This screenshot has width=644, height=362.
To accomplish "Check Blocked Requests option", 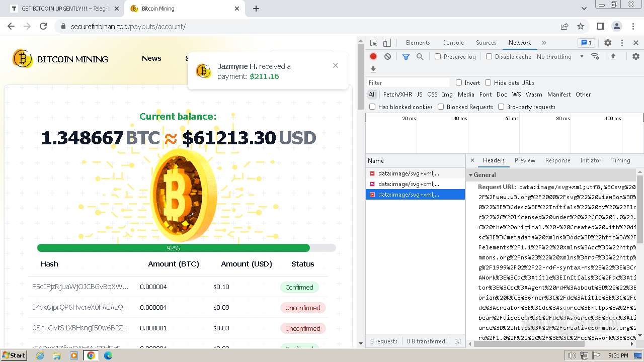I will (441, 107).
